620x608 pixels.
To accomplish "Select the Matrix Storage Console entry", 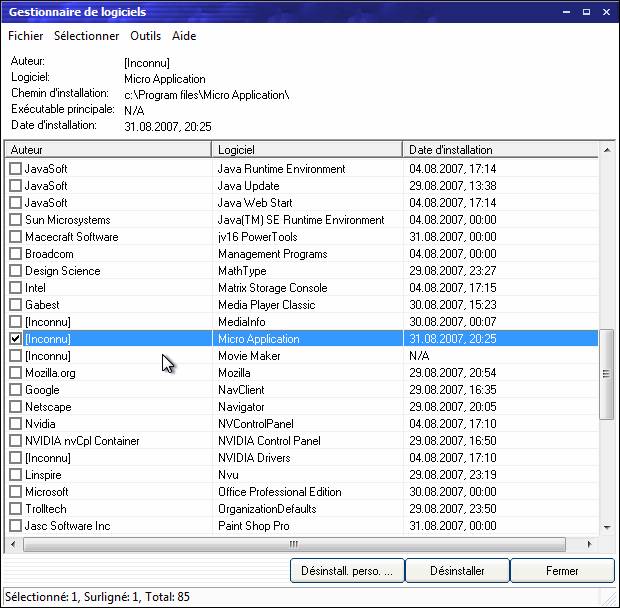I will [273, 288].
